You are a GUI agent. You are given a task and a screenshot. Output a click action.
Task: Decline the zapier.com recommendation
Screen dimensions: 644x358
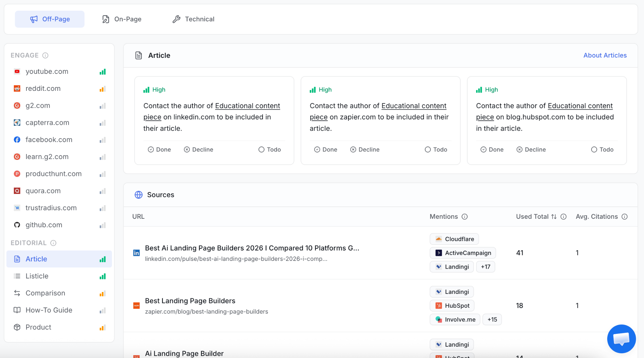365,150
